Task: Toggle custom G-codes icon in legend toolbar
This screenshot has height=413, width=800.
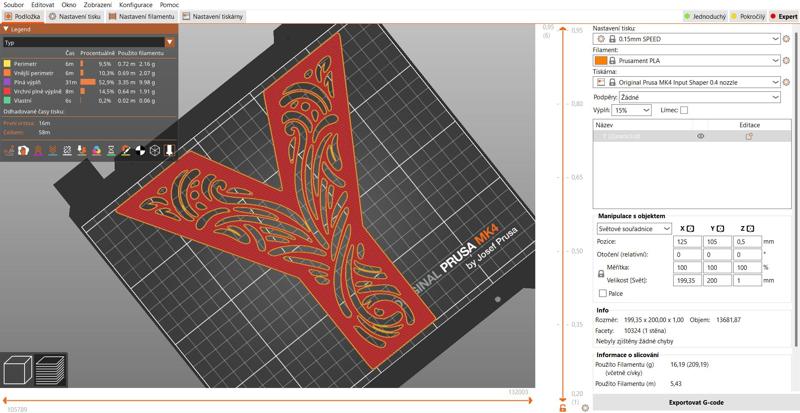Action: click(125, 151)
